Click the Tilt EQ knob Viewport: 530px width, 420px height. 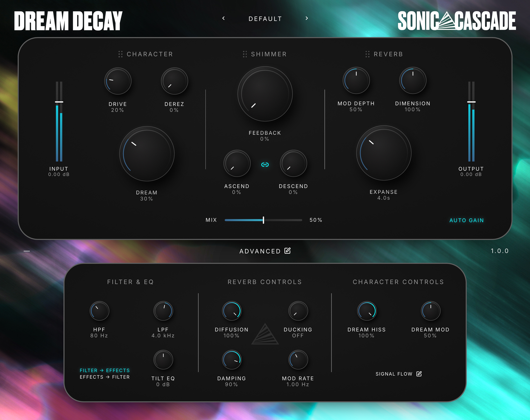(x=163, y=360)
